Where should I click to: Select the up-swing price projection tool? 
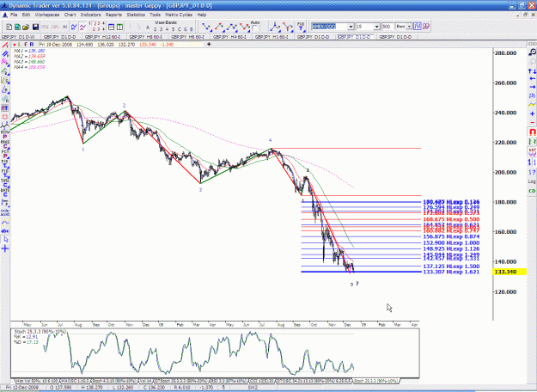219,27
